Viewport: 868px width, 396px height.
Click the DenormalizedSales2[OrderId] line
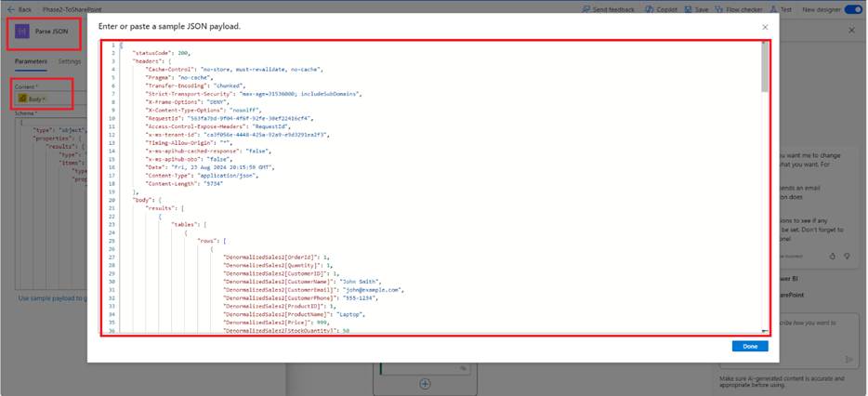point(276,257)
